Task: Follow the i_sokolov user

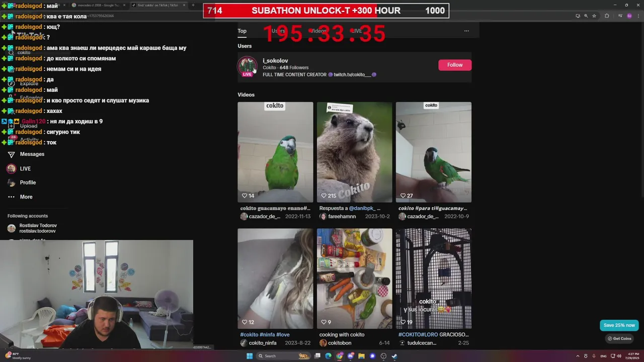Action: (x=455, y=65)
